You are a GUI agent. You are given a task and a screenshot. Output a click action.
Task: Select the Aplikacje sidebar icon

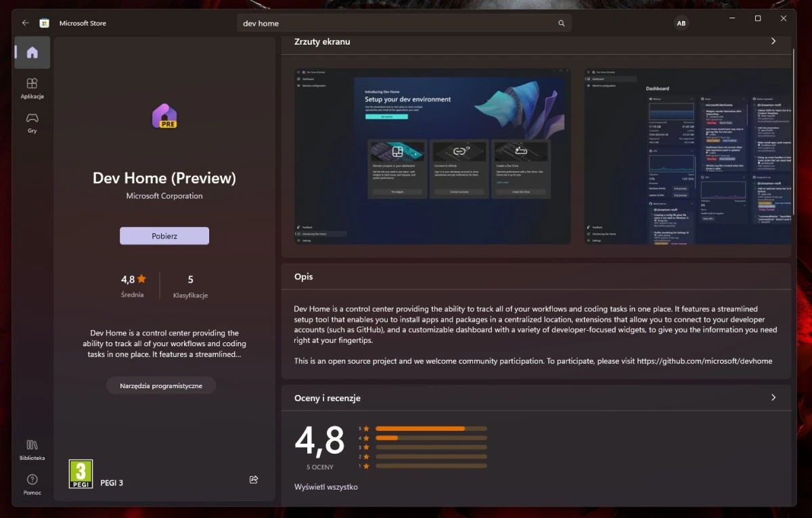[32, 88]
